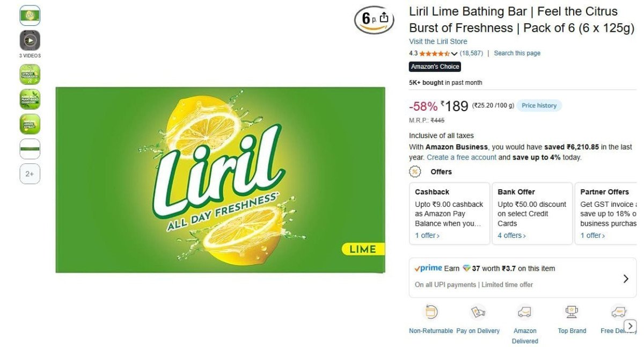The width and height of the screenshot is (644, 347).
Task: Open the 2+ additional images expander
Action: tap(30, 173)
